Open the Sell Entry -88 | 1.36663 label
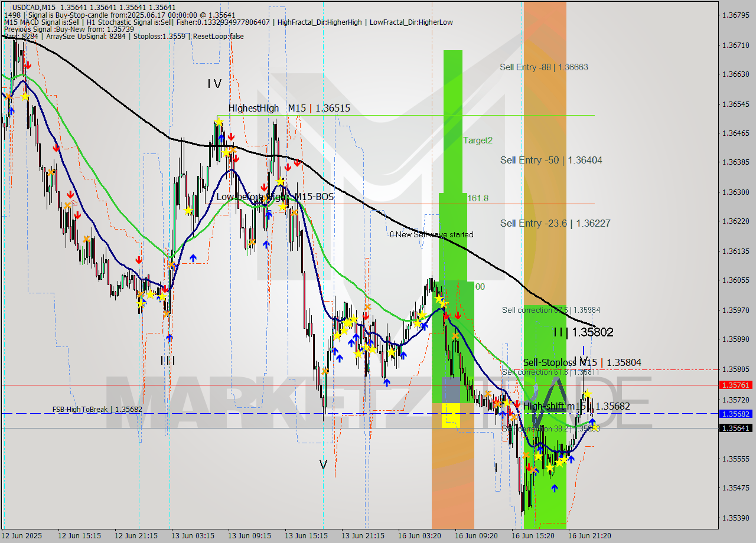This screenshot has width=756, height=543. click(x=543, y=67)
